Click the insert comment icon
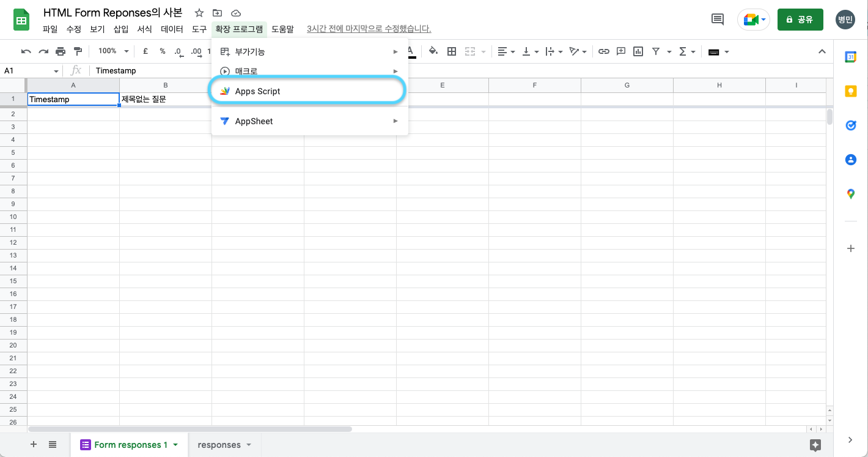 pyautogui.click(x=621, y=51)
